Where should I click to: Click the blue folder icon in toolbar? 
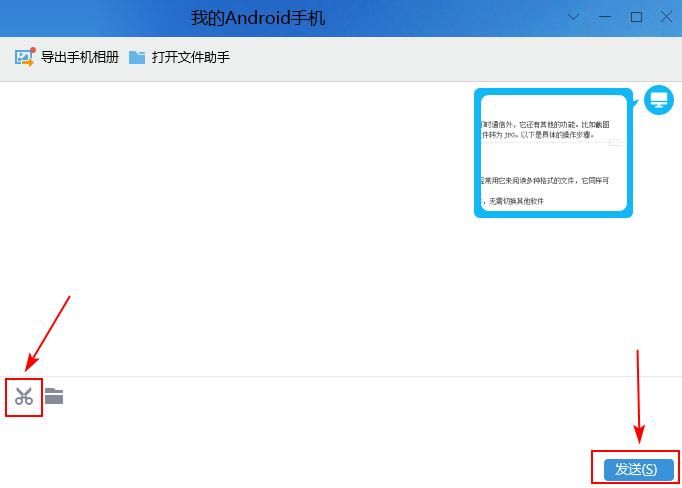(137, 57)
